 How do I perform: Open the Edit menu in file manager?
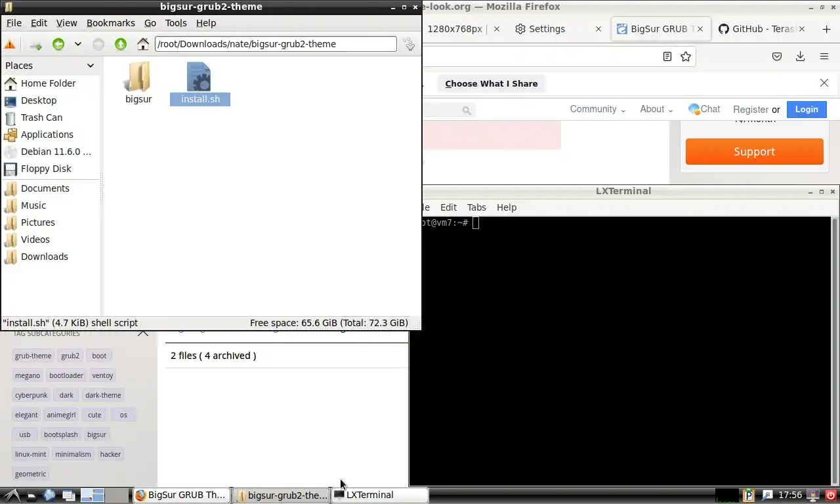(x=39, y=23)
